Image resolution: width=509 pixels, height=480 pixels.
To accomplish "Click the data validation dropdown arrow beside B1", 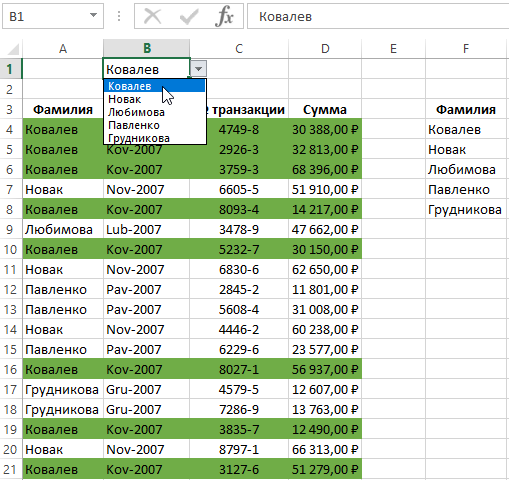I will (199, 69).
